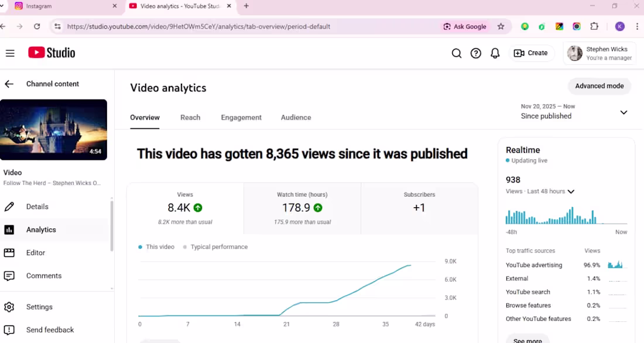The height and width of the screenshot is (343, 644).
Task: Click the YouTube search traffic source row
Action: pos(566,292)
